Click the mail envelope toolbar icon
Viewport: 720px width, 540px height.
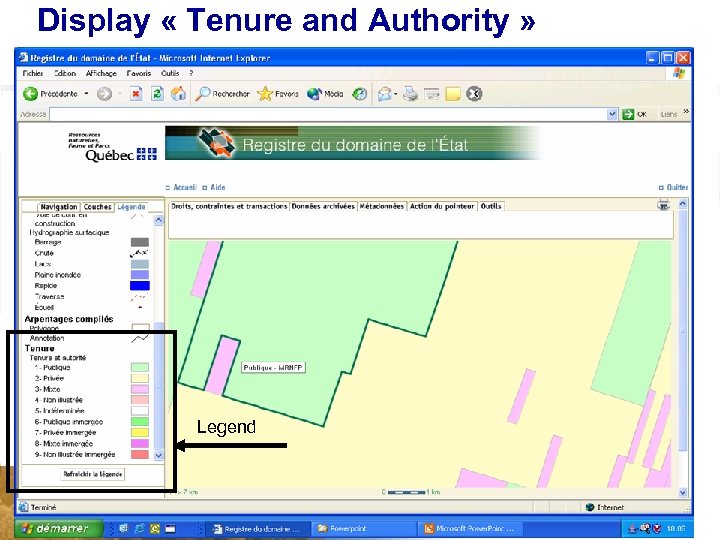pyautogui.click(x=384, y=94)
